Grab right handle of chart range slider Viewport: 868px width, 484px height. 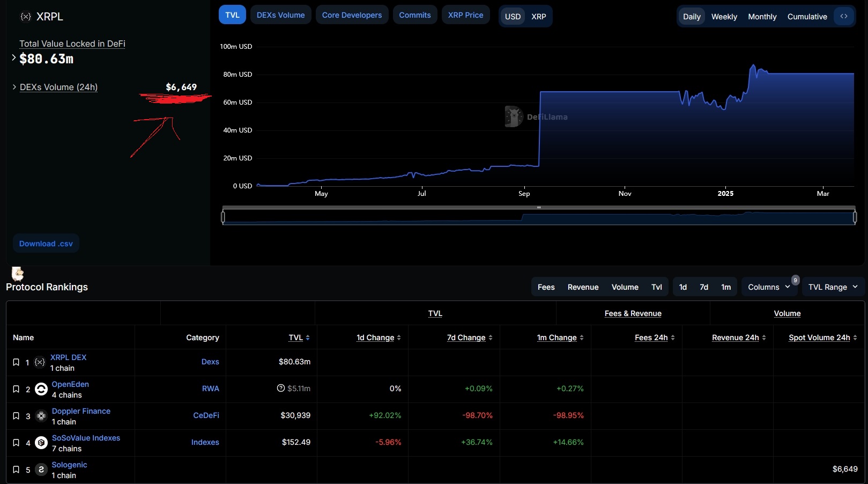click(x=855, y=217)
